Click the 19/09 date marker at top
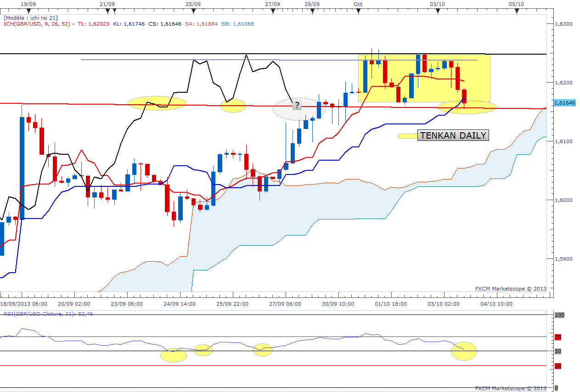This screenshot has width=580, height=392. (x=28, y=4)
